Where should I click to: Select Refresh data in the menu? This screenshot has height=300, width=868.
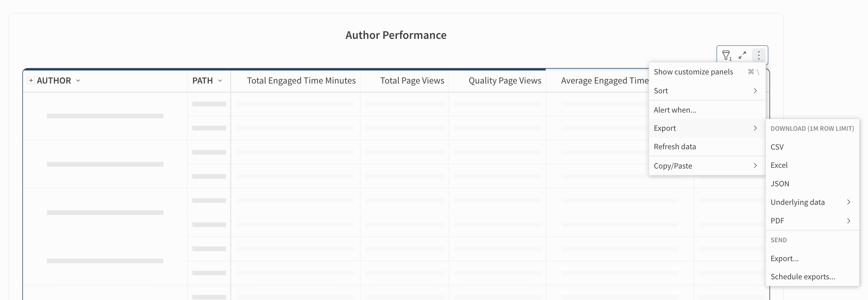click(x=675, y=147)
